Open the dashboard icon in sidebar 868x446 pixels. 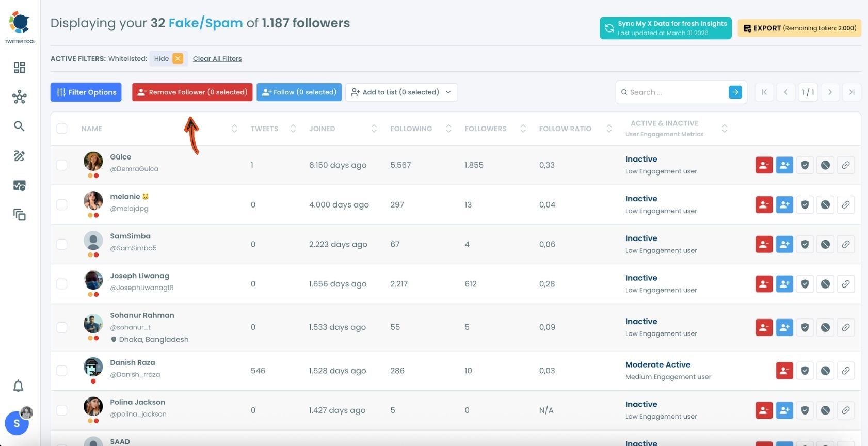coord(19,68)
